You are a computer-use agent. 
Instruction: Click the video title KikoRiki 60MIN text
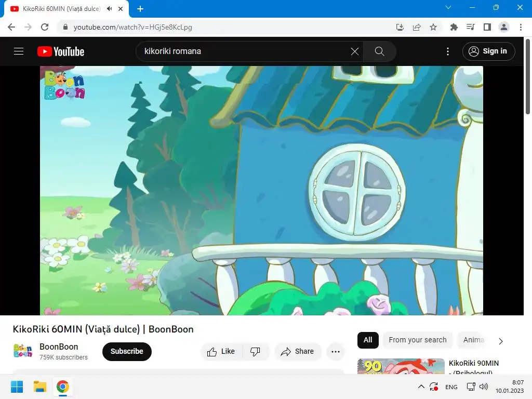point(103,329)
